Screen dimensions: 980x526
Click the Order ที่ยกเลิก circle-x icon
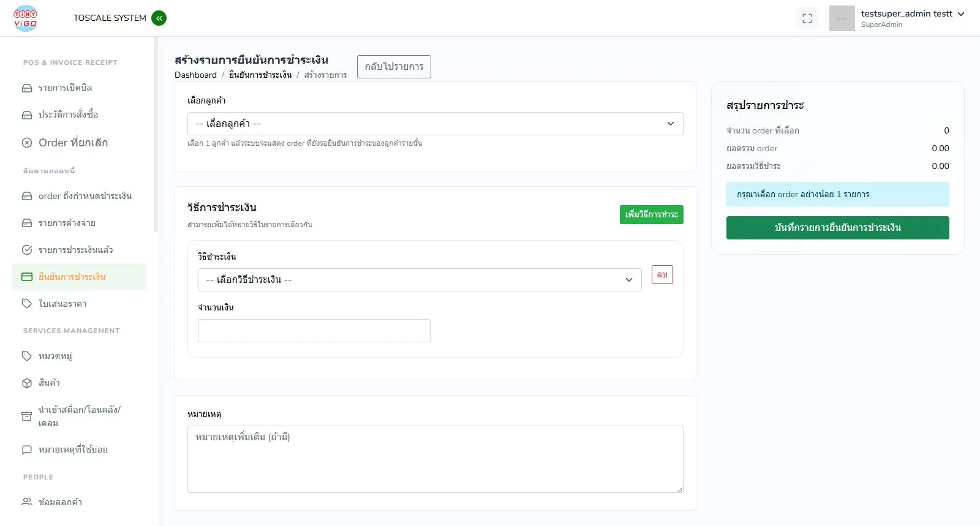[27, 143]
